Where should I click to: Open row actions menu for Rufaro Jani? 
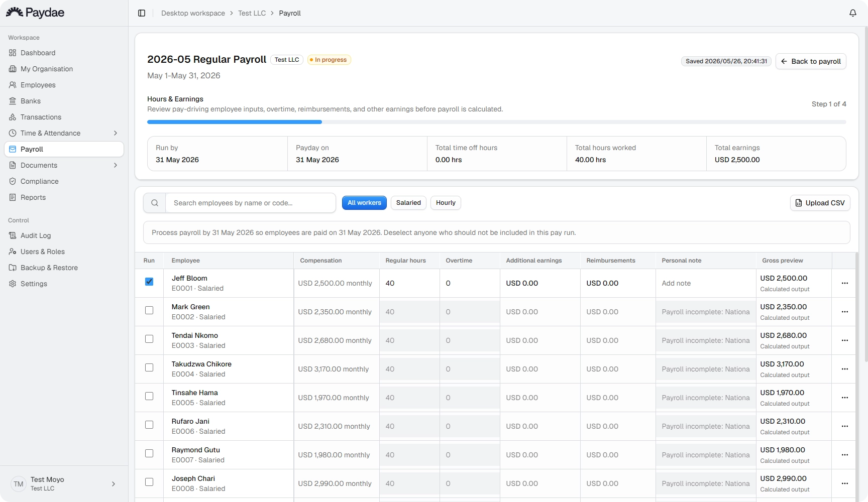tap(845, 426)
